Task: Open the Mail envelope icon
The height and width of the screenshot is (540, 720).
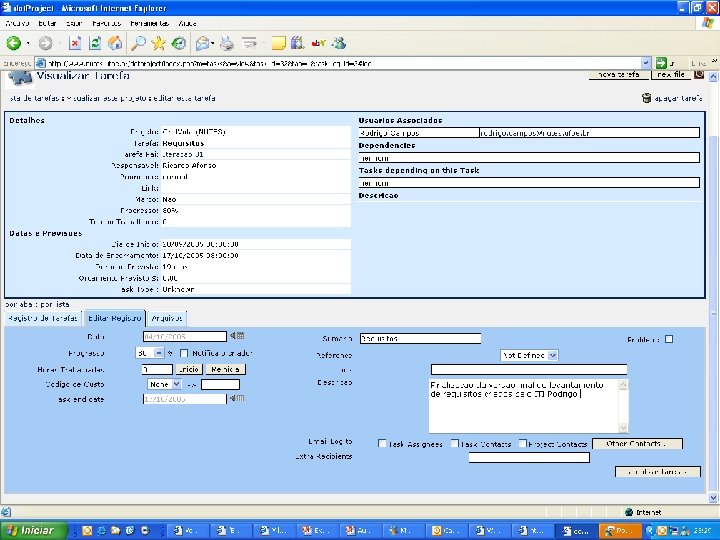Action: pyautogui.click(x=202, y=44)
